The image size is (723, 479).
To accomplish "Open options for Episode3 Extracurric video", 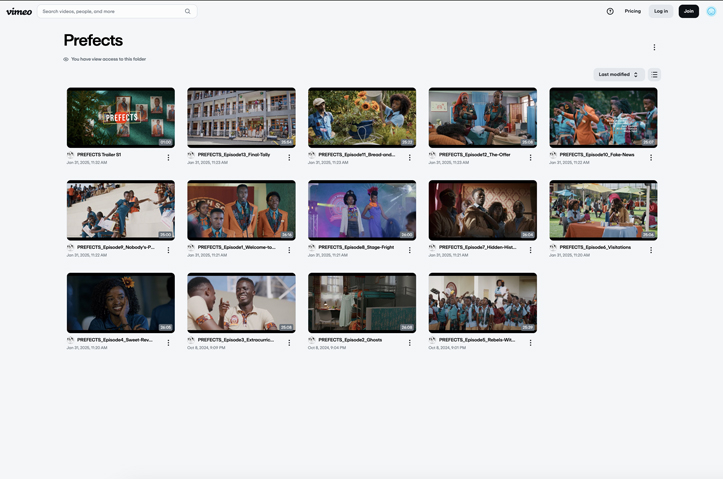I will coord(289,343).
